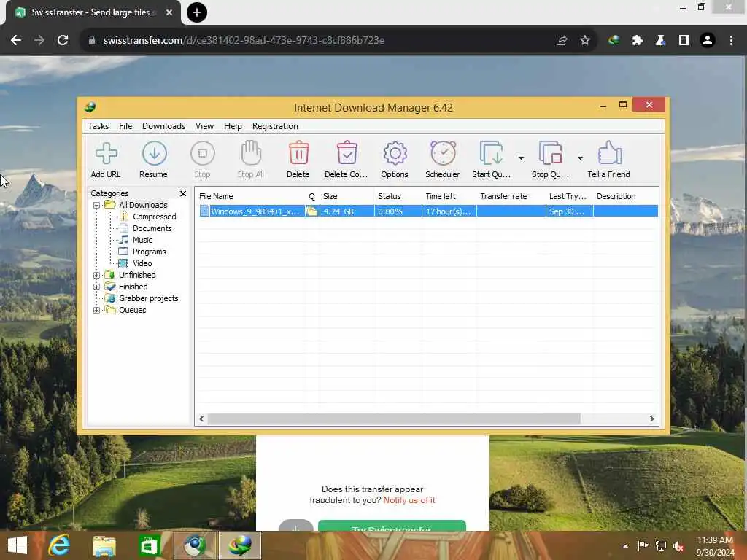Open the Tasks menu
This screenshot has width=747, height=560.
(x=98, y=125)
